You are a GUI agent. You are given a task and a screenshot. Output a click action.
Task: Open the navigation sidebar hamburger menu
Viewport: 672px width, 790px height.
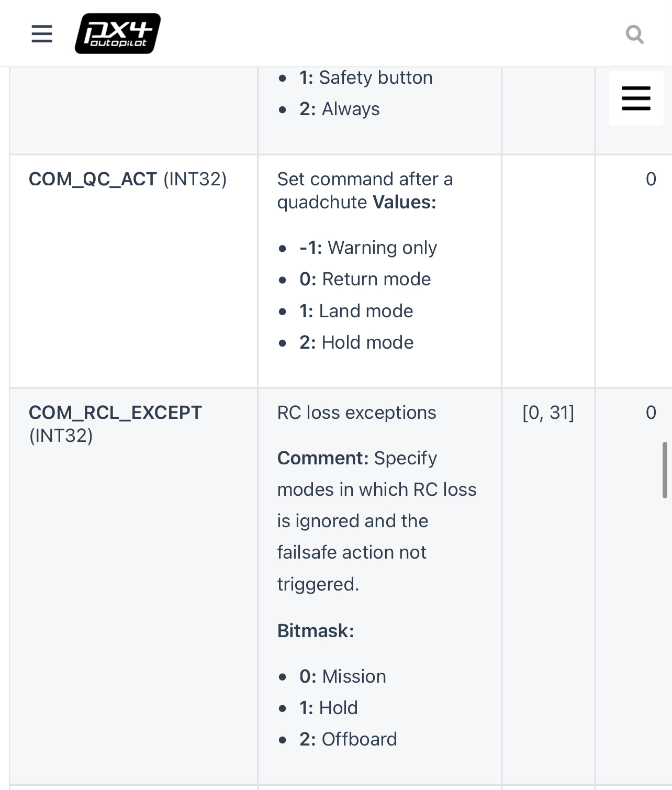point(41,34)
